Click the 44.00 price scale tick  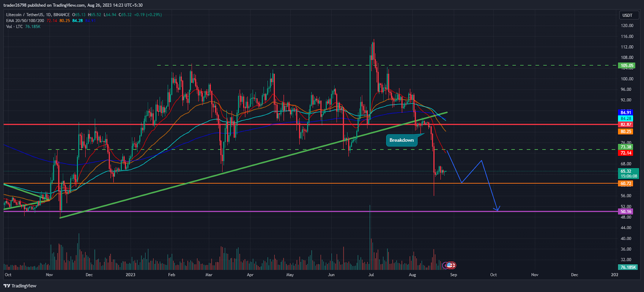point(626,228)
